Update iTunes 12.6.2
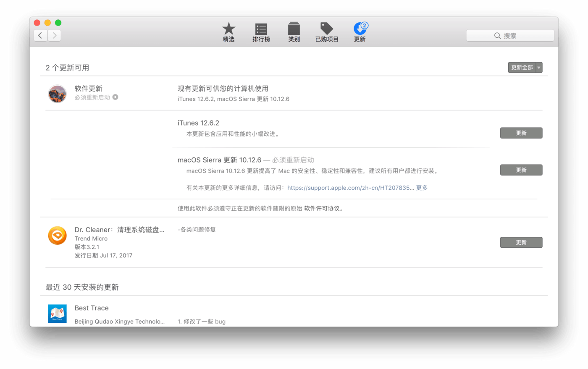Image resolution: width=588 pixels, height=369 pixels. tap(521, 133)
